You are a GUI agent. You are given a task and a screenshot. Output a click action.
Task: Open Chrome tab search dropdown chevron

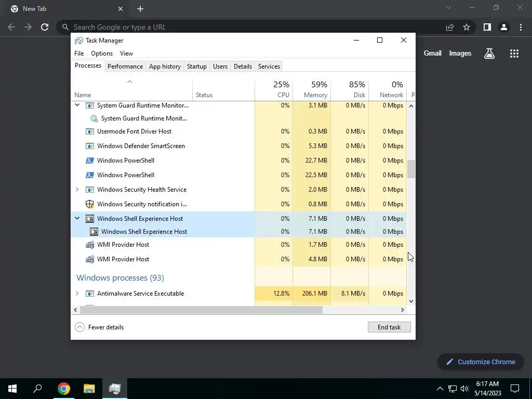[x=448, y=7]
